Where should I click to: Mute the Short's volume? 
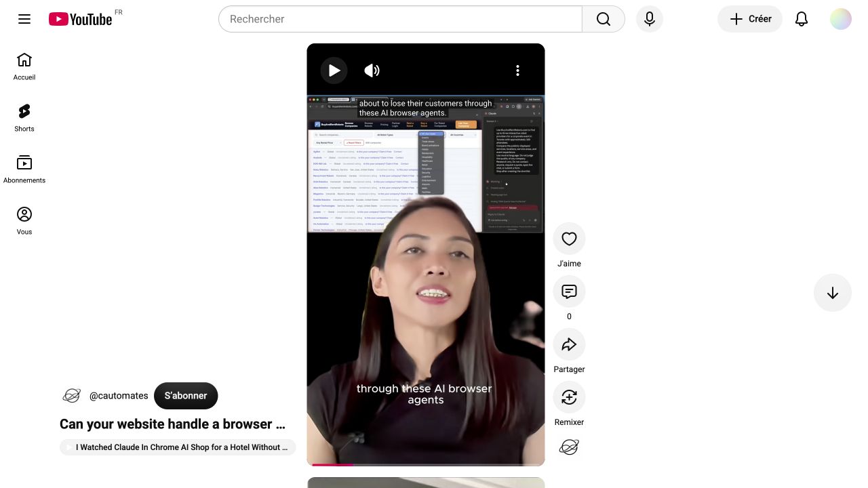(x=372, y=70)
